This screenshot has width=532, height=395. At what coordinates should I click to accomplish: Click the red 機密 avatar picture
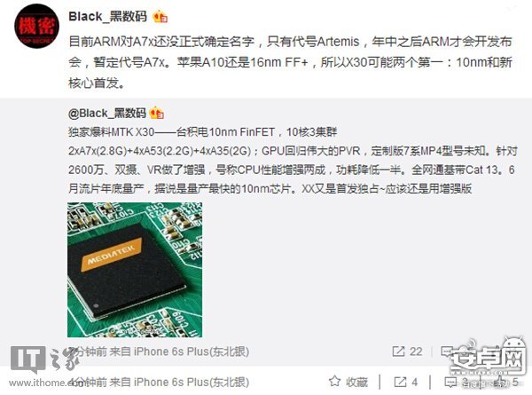tap(37, 26)
